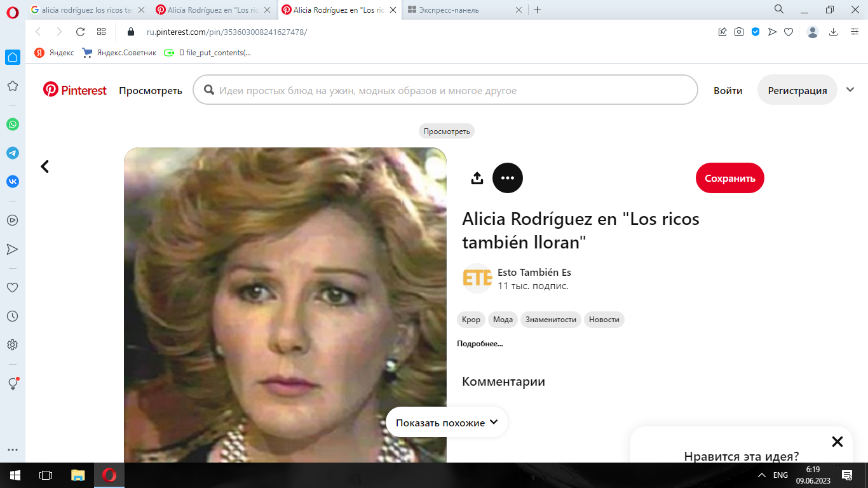This screenshot has height=488, width=868.
Task: Expand the chevron next to Регистрация
Action: [850, 90]
